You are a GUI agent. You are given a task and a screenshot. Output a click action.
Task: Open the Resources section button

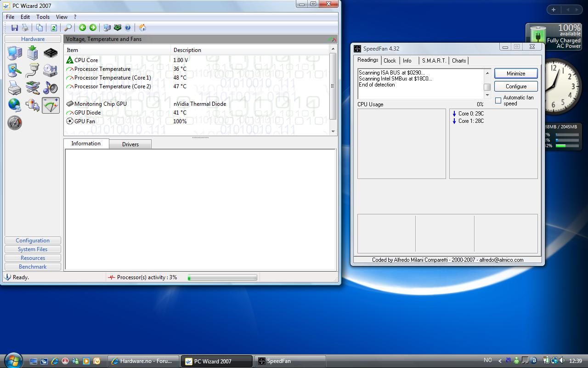point(33,258)
